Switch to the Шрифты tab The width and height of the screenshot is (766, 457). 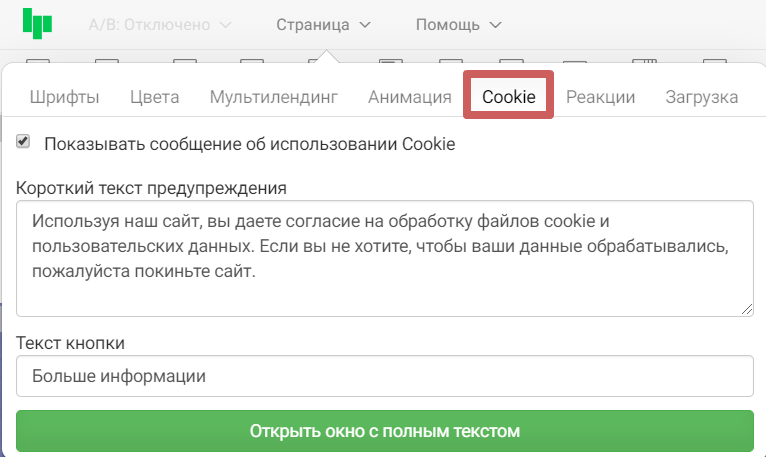(x=65, y=97)
